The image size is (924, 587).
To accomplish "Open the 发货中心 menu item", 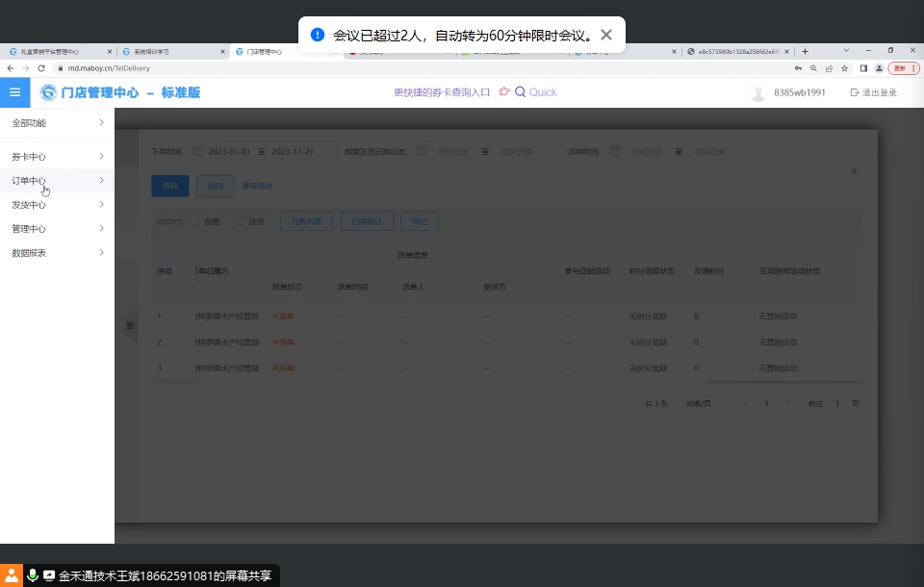I will pyautogui.click(x=29, y=205).
